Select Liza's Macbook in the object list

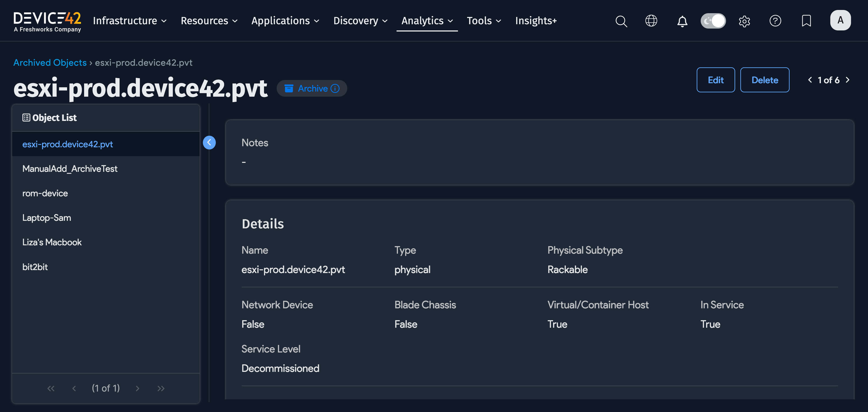pos(52,242)
